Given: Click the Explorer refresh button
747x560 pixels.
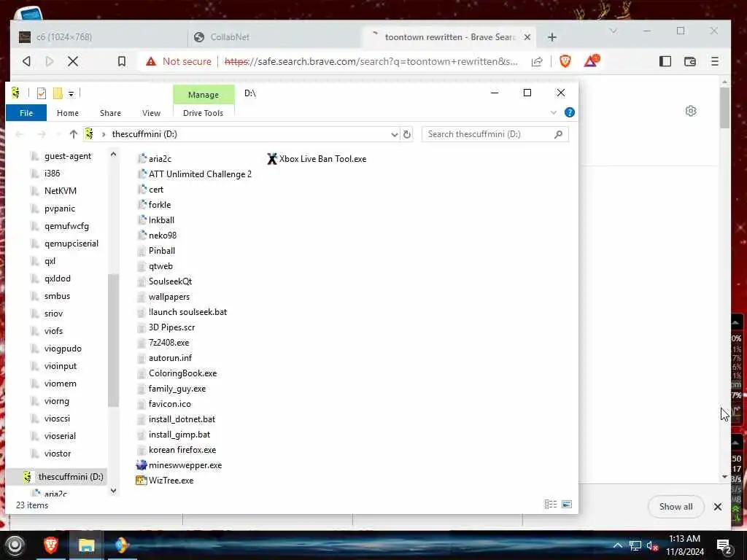Looking at the screenshot, I should 407,134.
